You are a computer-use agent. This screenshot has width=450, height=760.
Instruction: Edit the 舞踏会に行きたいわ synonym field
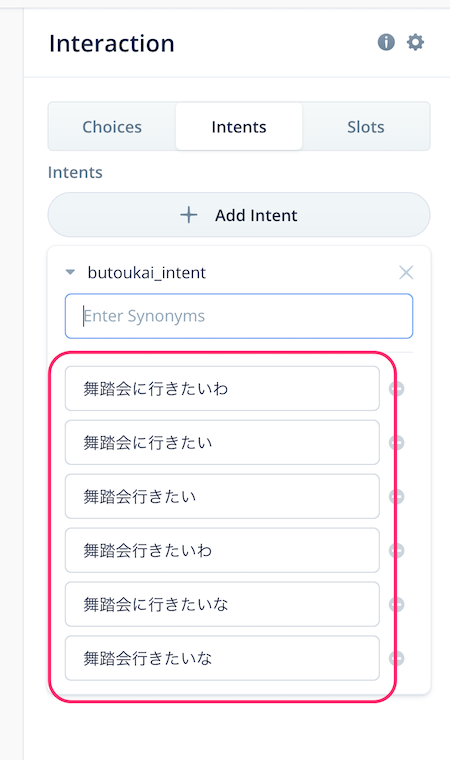coord(222,389)
